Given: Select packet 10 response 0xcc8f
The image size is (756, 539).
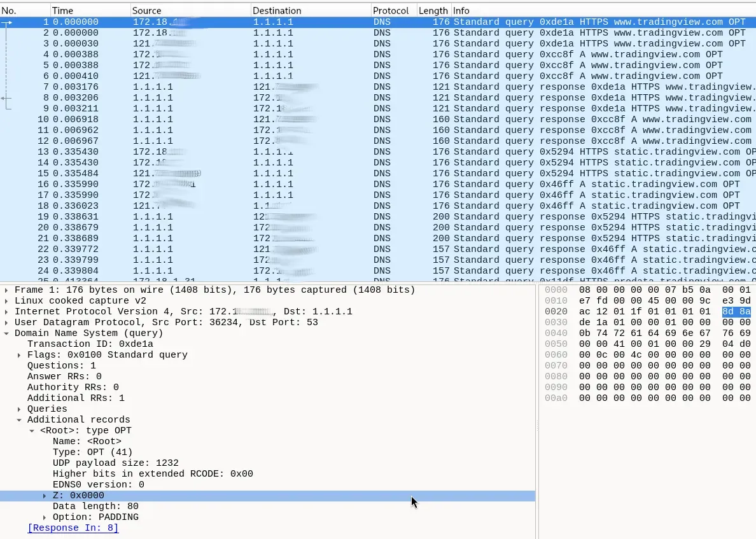Looking at the screenshot, I should [378, 120].
